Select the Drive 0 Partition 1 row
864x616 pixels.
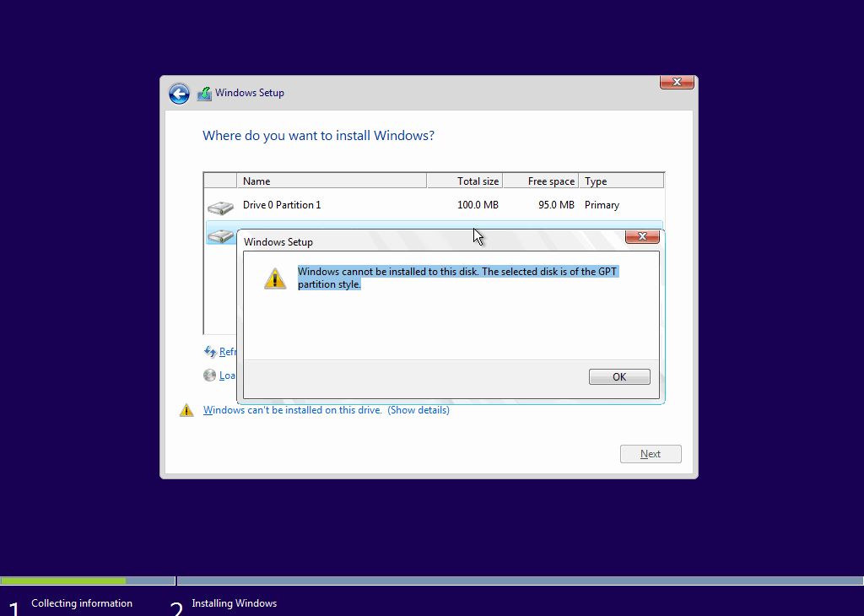(434, 205)
